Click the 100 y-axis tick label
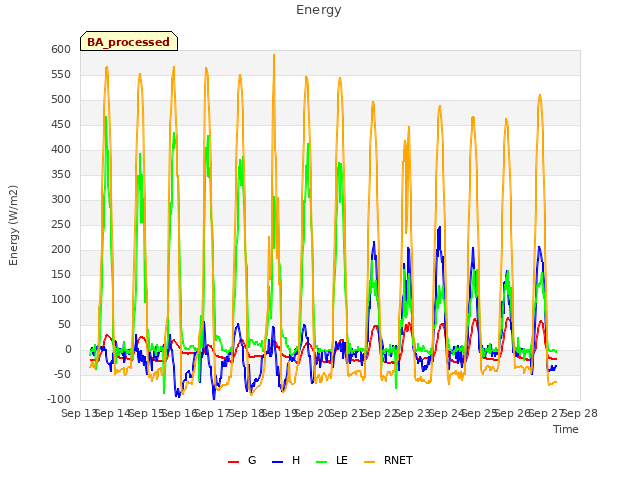The image size is (640, 480). [x=61, y=300]
